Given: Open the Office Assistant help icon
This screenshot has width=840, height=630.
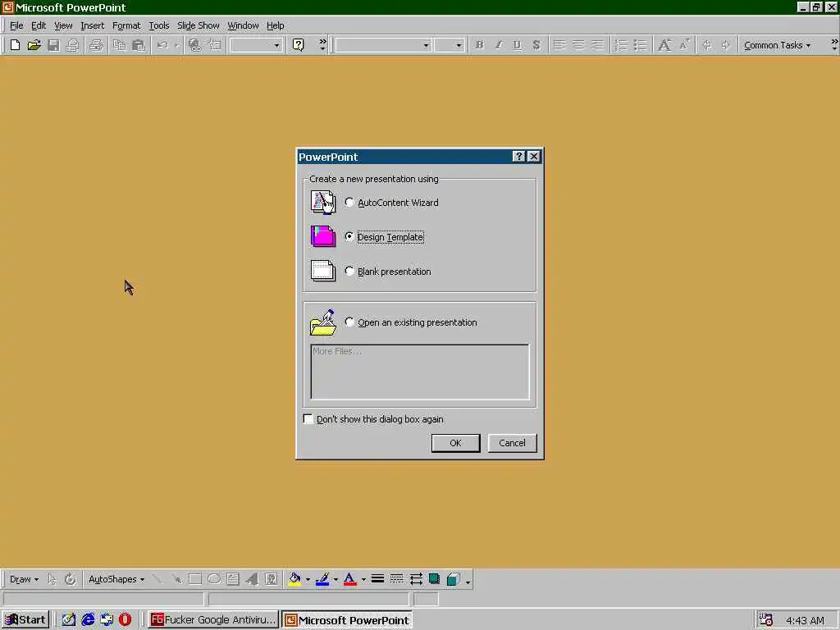Looking at the screenshot, I should (299, 45).
